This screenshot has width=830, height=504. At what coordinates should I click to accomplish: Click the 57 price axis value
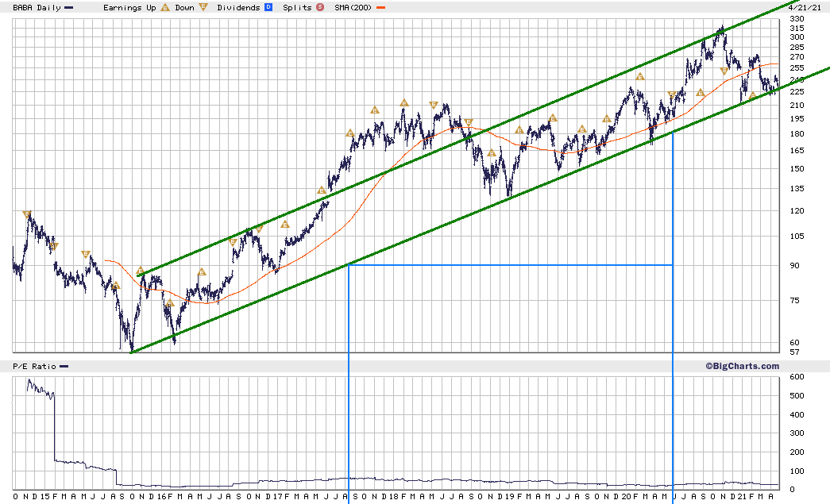pos(794,352)
